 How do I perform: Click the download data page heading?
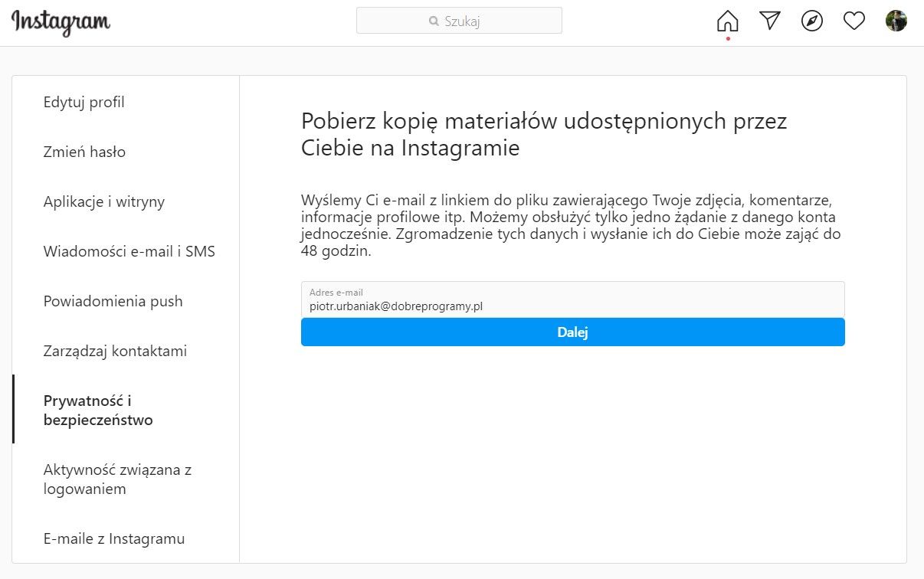(544, 134)
